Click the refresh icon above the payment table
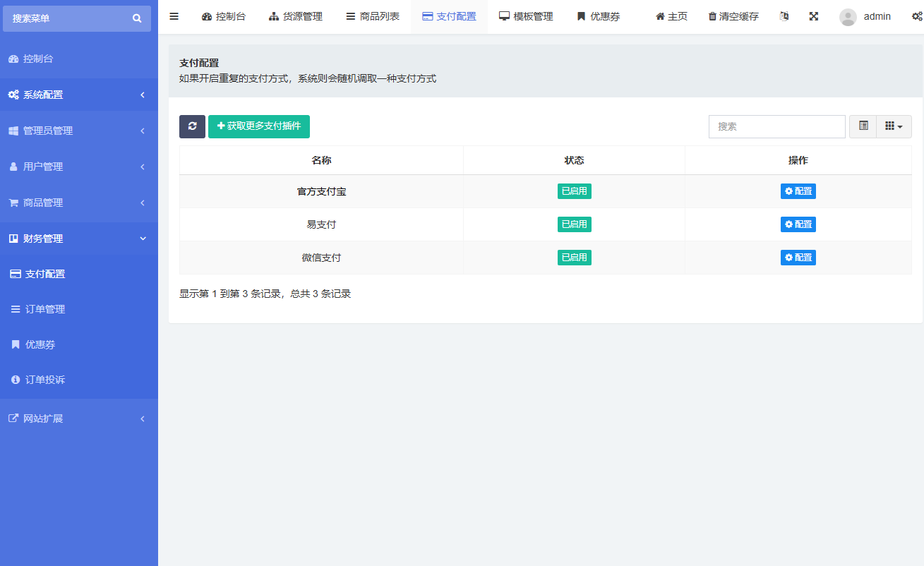 191,126
